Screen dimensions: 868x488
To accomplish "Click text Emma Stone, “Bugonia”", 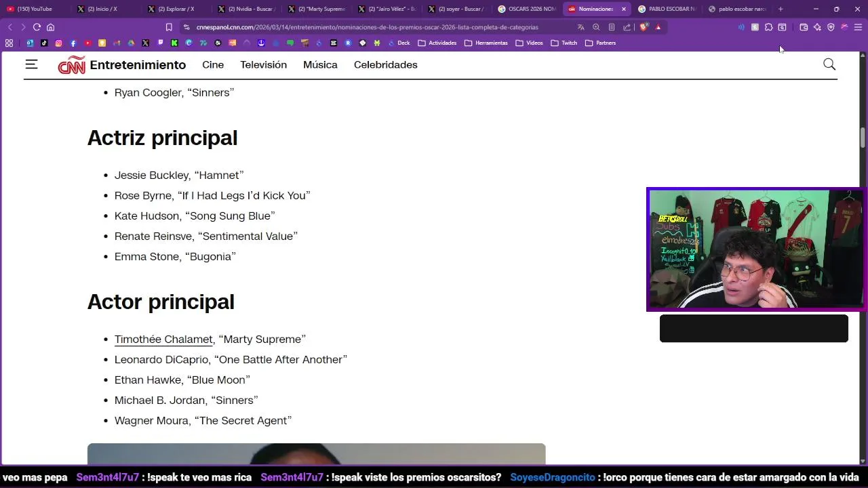I will click(175, 256).
